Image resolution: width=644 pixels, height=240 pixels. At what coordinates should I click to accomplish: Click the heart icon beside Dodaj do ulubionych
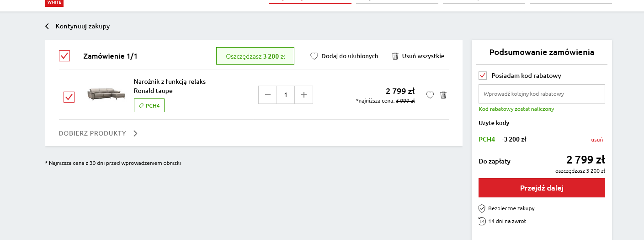(314, 56)
